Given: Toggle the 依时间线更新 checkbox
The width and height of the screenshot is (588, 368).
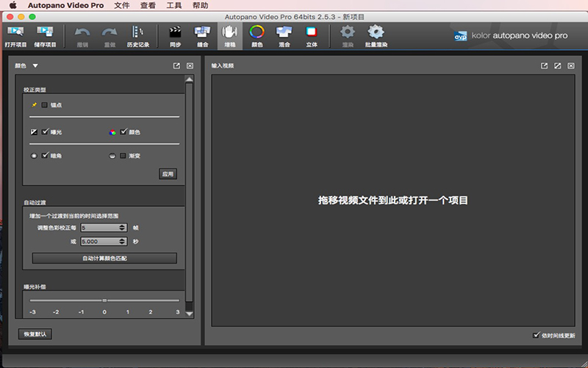Looking at the screenshot, I should click(537, 335).
